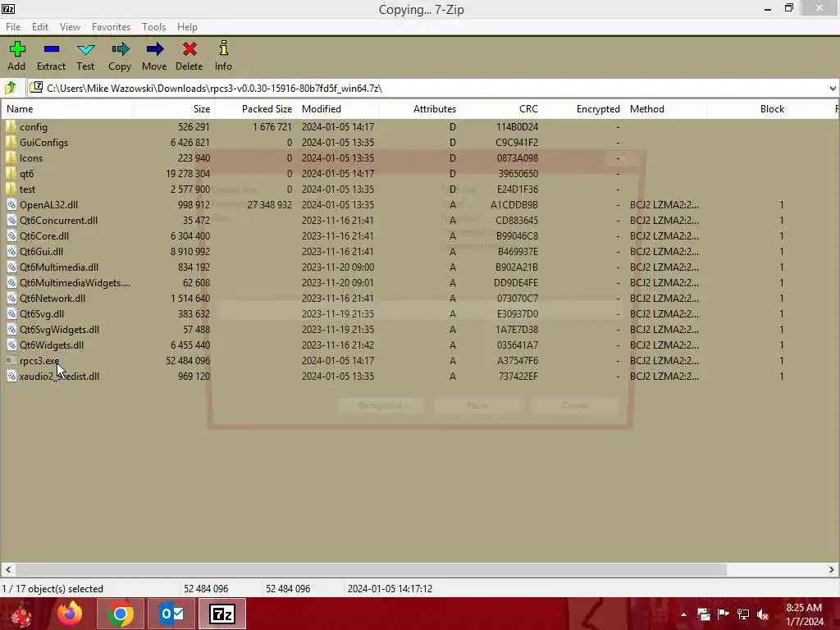
Task: Click the status bar date 2024-01-05 14:17:12
Action: coord(390,589)
